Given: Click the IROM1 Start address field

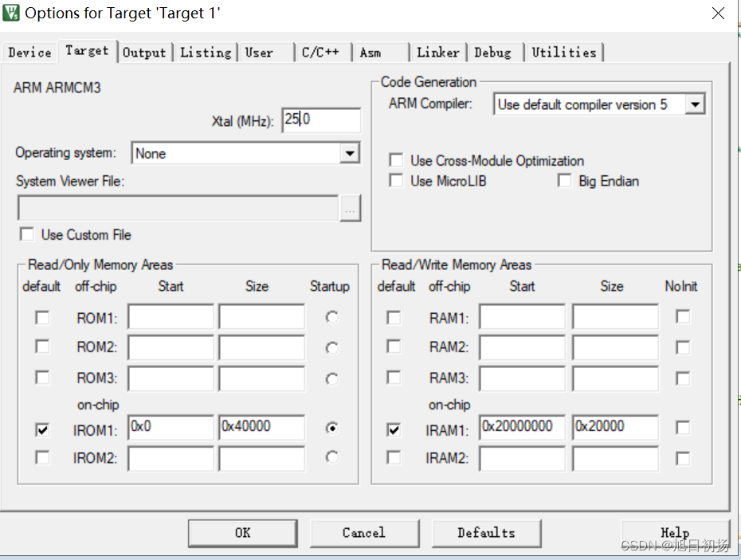Looking at the screenshot, I should 170,428.
